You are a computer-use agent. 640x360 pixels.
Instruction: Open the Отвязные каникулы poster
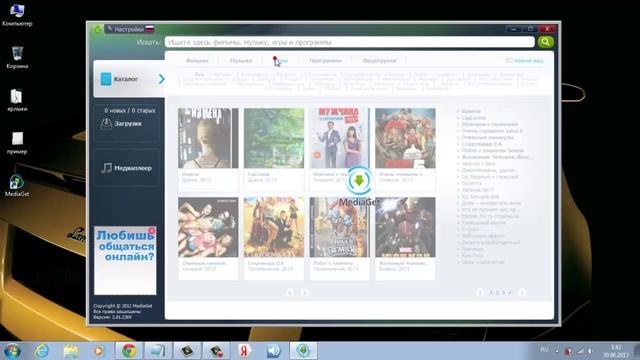pos(208,227)
